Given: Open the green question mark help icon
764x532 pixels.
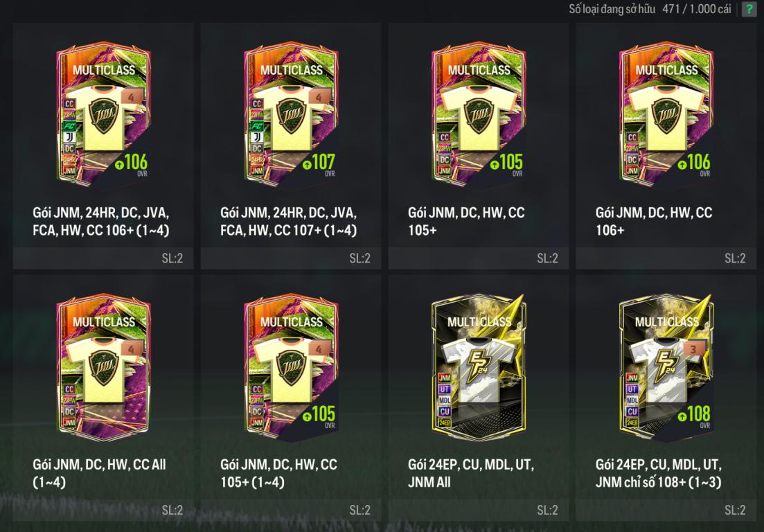Looking at the screenshot, I should [x=749, y=9].
